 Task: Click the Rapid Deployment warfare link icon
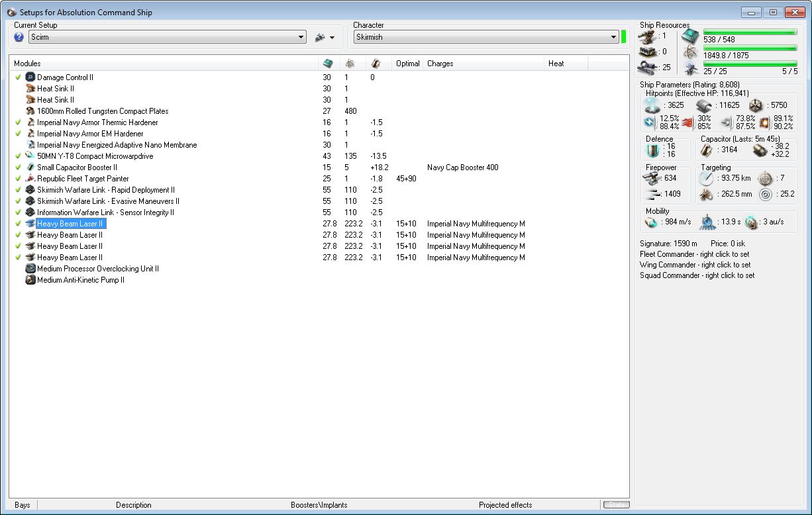[x=30, y=190]
